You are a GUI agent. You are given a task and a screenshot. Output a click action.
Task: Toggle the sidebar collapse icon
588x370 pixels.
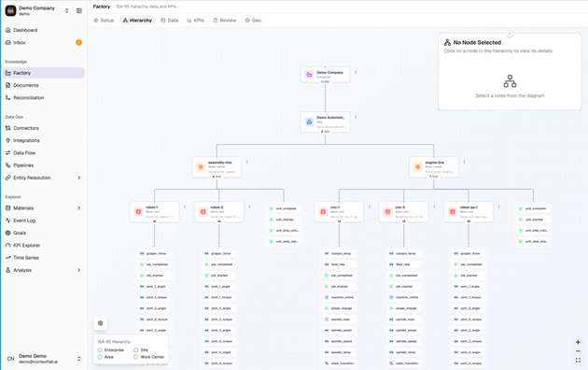point(79,10)
